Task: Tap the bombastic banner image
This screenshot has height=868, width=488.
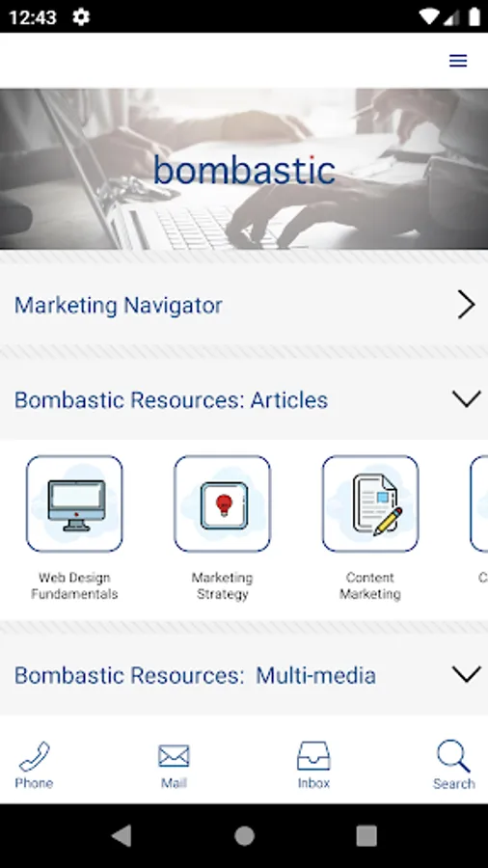Action: point(244,169)
